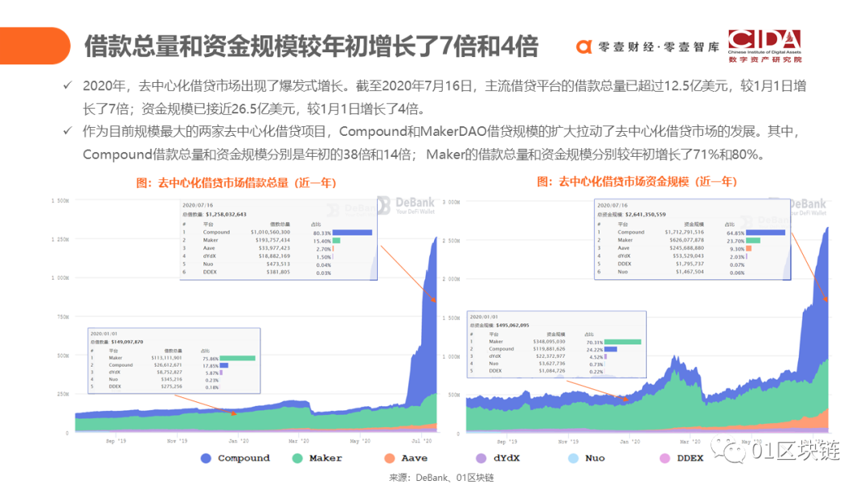
Task: Toggle the DDEX series via legend label
Action: click(690, 458)
